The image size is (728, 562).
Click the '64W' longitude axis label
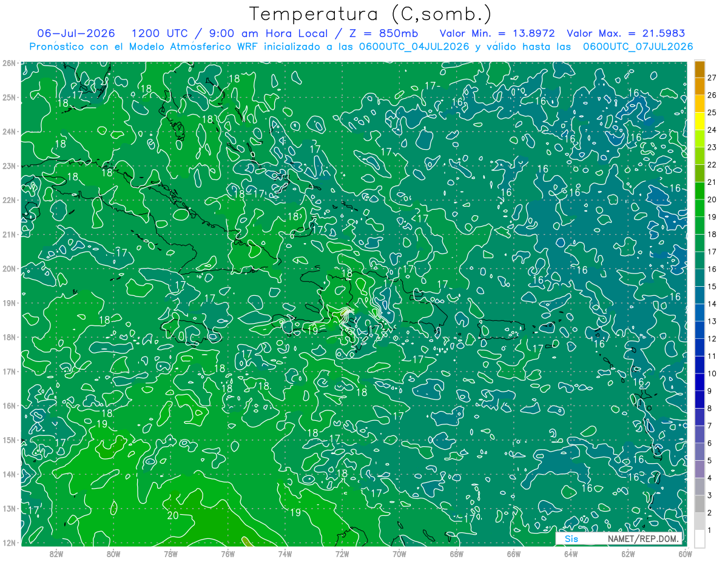571,554
